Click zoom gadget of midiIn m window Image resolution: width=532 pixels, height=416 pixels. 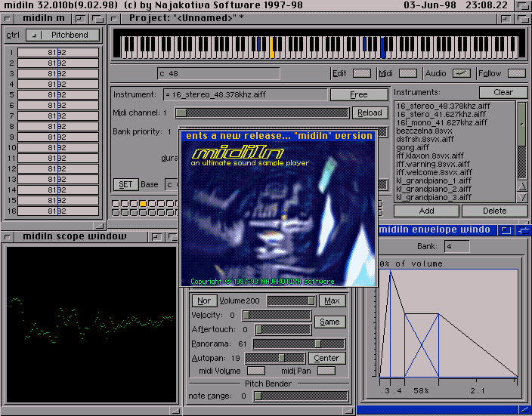[80, 19]
